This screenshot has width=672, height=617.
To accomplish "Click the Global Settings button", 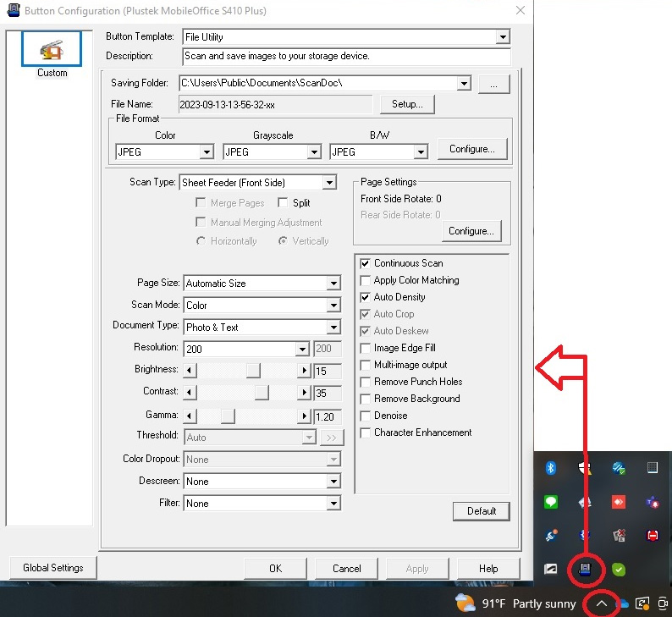I will click(x=53, y=568).
